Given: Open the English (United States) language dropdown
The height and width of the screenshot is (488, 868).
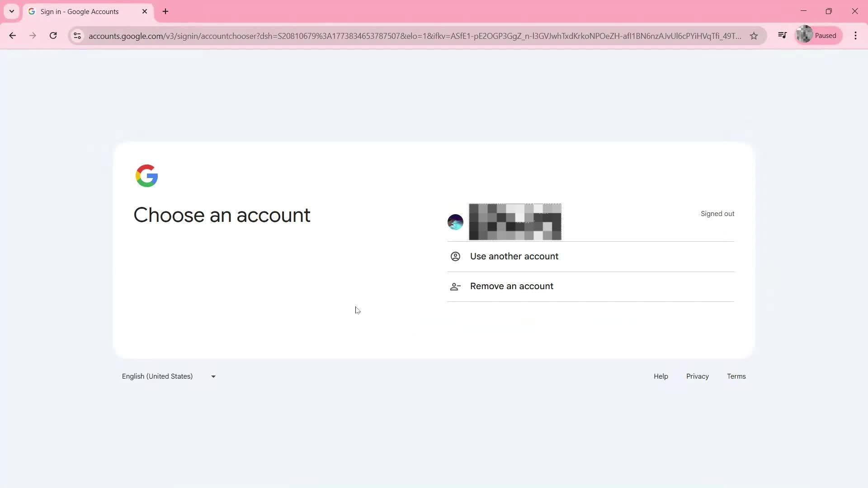Looking at the screenshot, I should [x=212, y=376].
